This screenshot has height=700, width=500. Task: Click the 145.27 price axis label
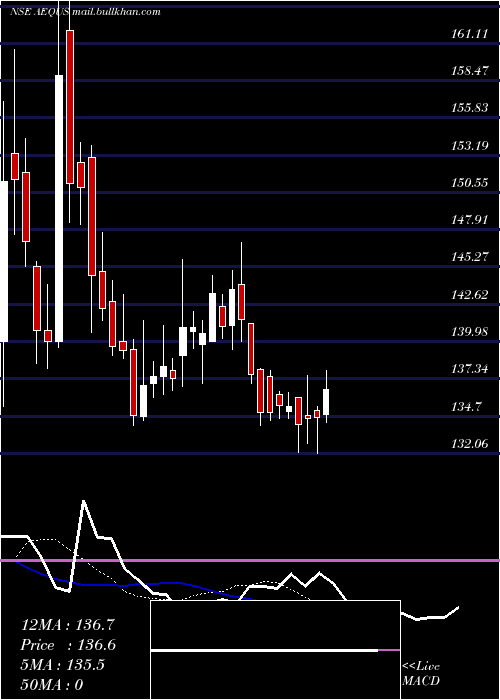coord(470,257)
